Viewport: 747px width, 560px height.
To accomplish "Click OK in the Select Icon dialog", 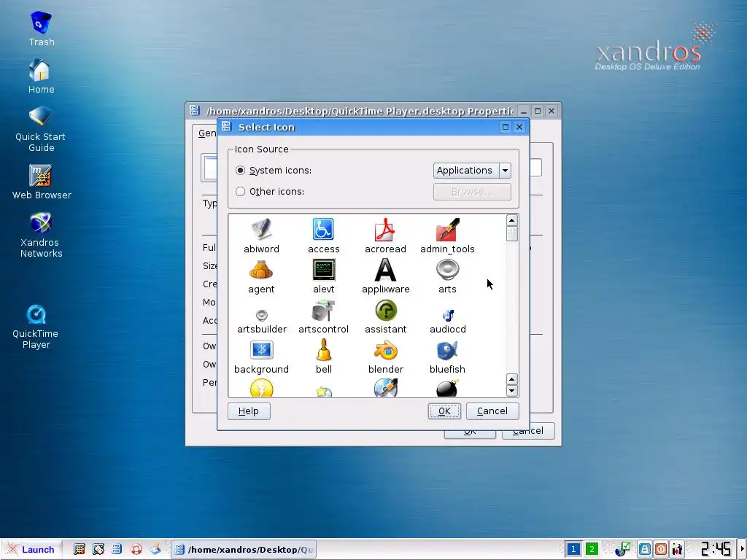I will (x=444, y=411).
